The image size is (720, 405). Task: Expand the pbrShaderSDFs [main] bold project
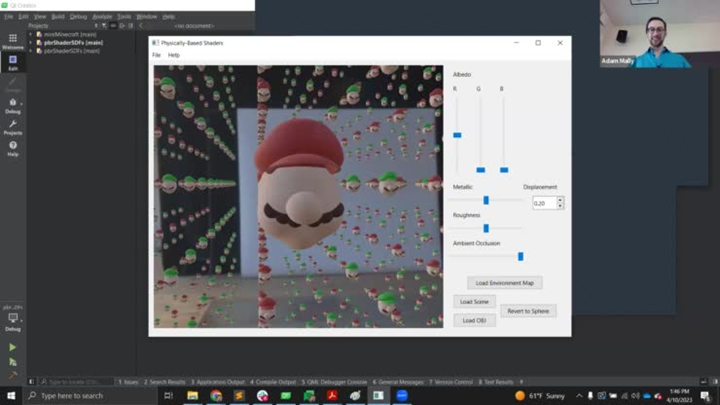click(31, 42)
